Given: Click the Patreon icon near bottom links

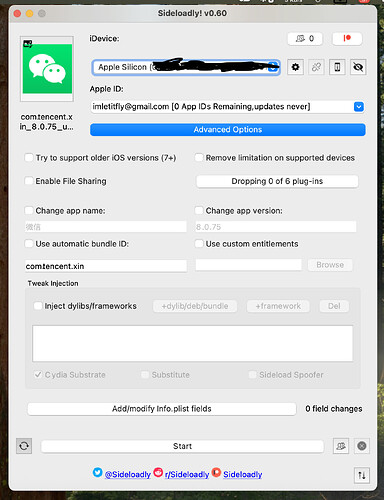Looking at the screenshot, I should (216, 472).
